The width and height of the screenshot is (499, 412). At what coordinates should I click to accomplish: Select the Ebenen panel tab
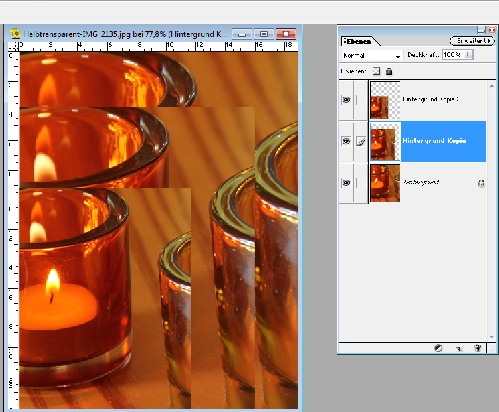tap(359, 42)
